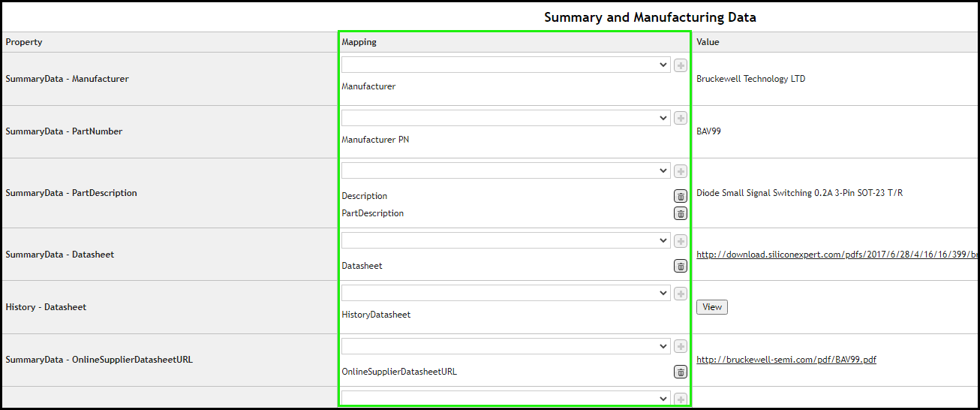Click the Manufacturer PN mapping label

[x=375, y=140]
